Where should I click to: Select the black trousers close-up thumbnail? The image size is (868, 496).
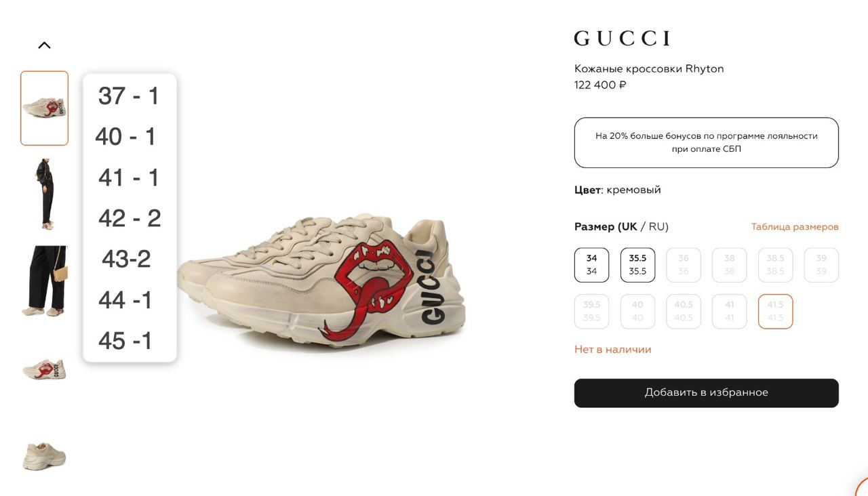[x=44, y=282]
